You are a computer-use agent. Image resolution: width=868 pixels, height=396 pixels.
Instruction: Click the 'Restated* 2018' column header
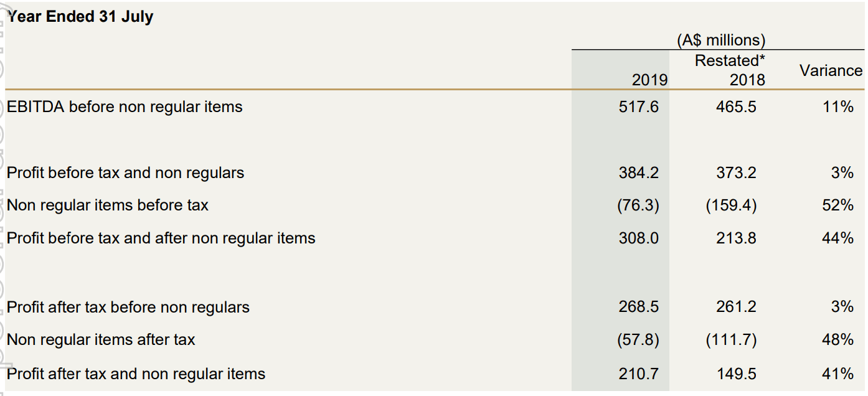point(730,70)
